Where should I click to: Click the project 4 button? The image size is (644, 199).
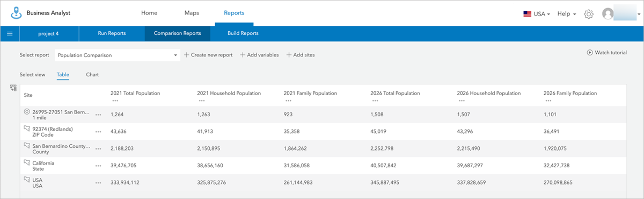tap(49, 33)
